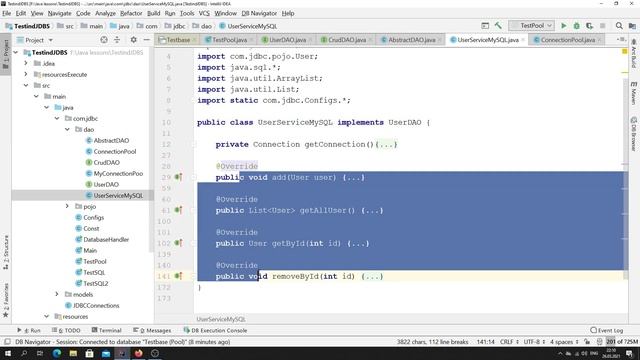This screenshot has height=360, width=640.
Task: Open File Explorer from taskbar
Action: tap(73, 353)
